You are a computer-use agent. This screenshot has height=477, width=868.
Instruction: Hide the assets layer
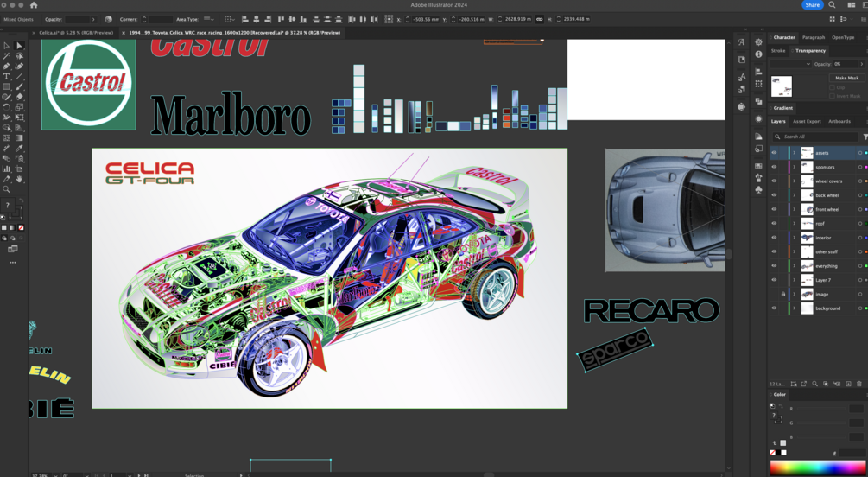[774, 153]
